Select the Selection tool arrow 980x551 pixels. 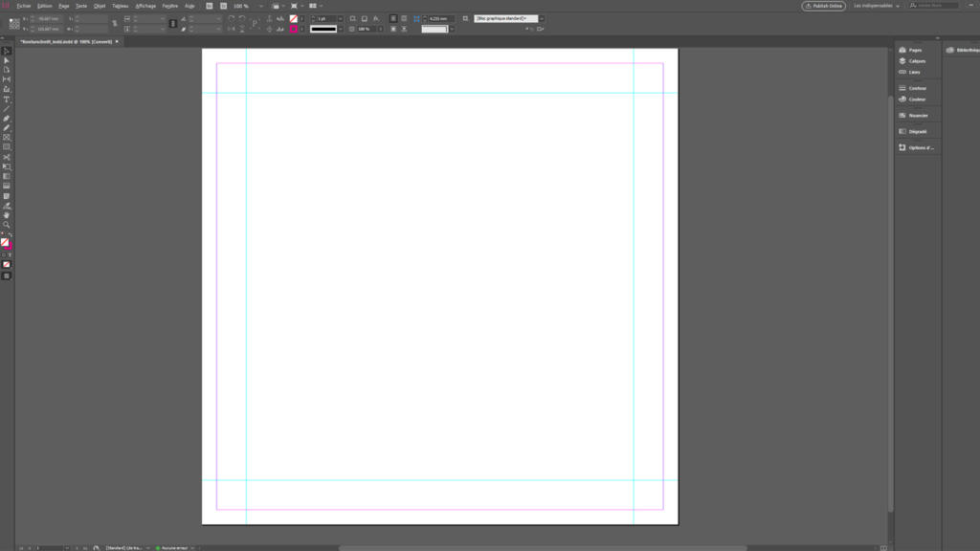[7, 52]
